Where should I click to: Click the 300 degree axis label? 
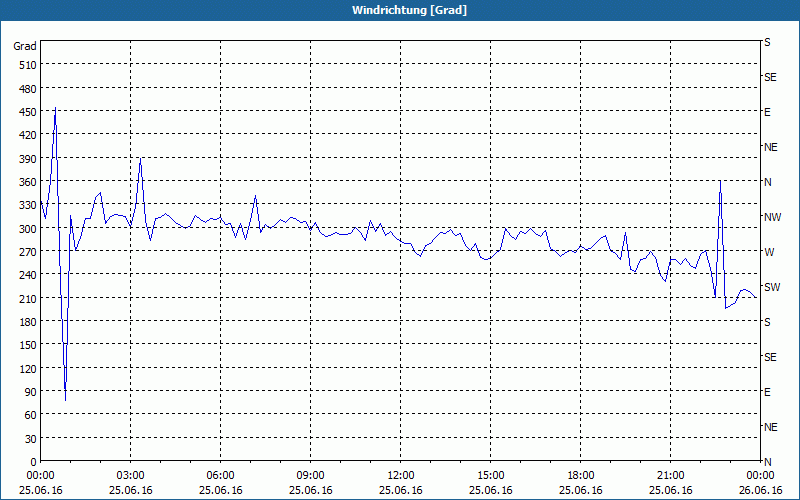coord(29,229)
